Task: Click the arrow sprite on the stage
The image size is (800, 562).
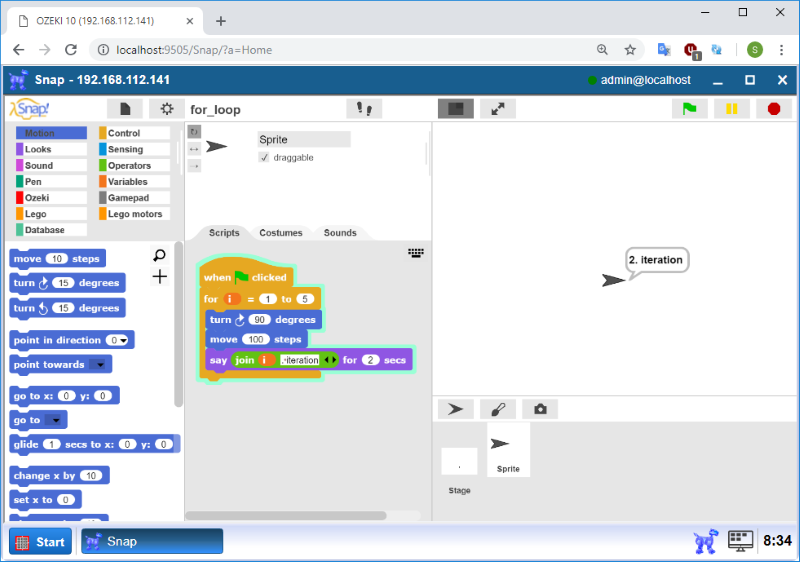Action: pyautogui.click(x=613, y=280)
